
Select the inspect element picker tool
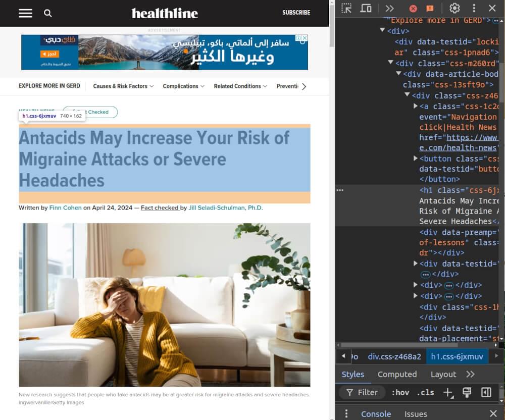[x=346, y=8]
